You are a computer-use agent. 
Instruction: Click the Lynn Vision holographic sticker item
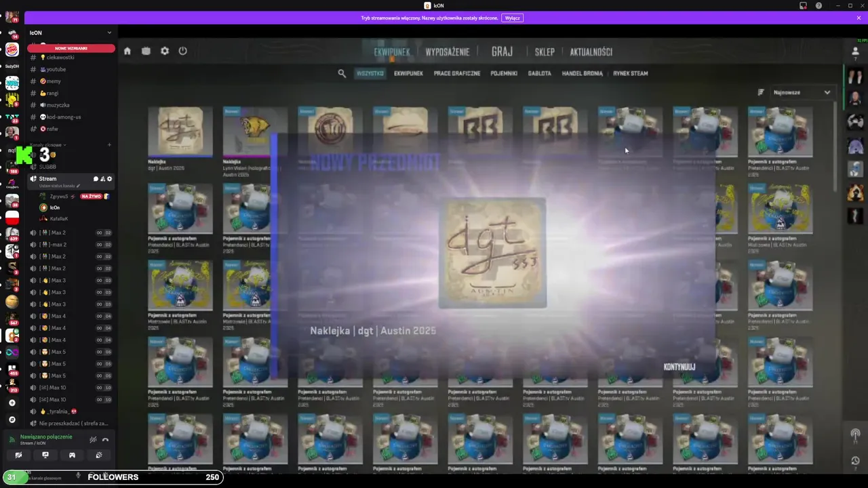click(246, 142)
